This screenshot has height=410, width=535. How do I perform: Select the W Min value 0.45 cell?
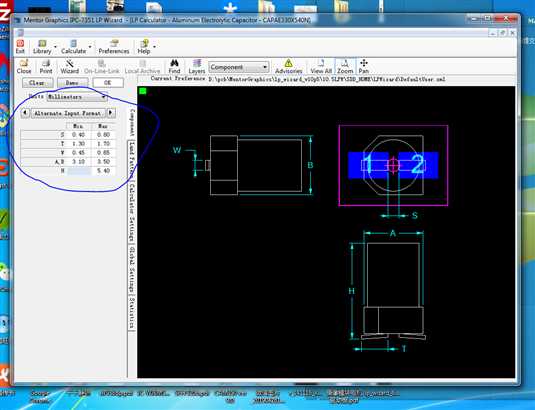(x=79, y=152)
